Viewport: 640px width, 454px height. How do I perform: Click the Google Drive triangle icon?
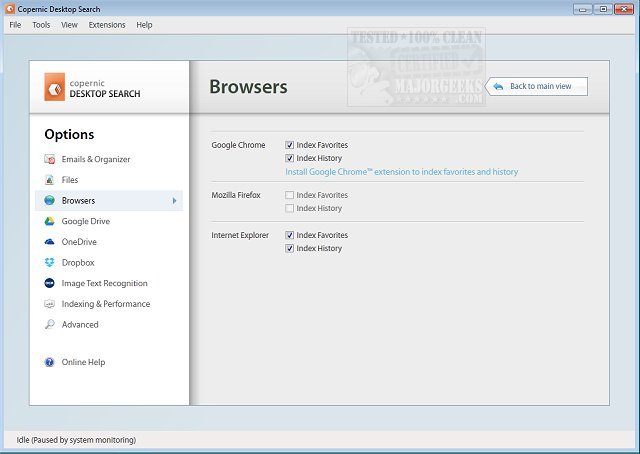pyautogui.click(x=49, y=221)
